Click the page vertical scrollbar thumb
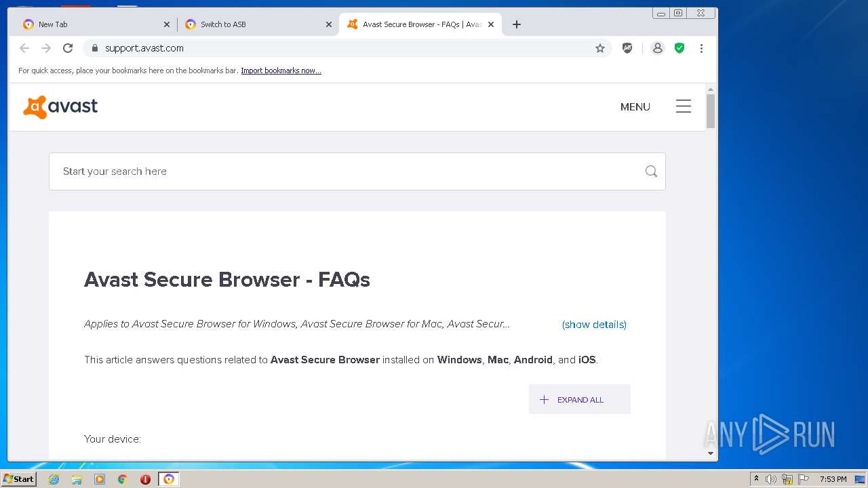The height and width of the screenshot is (488, 868). click(x=711, y=111)
